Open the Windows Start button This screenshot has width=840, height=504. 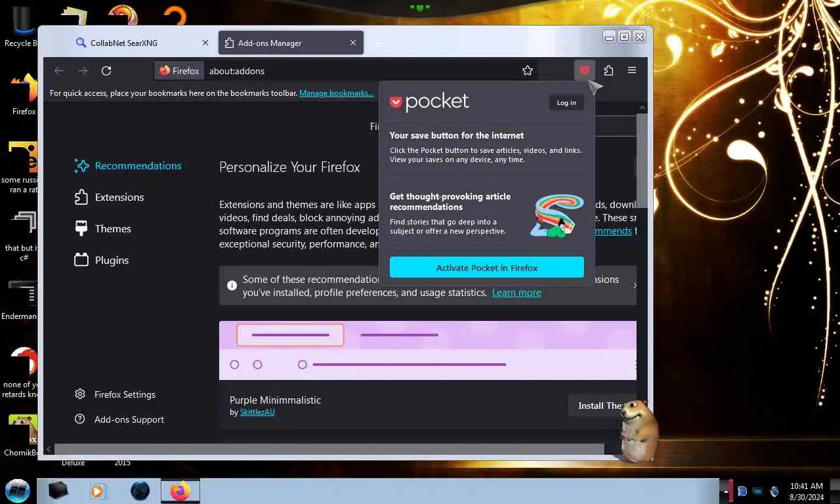(x=18, y=490)
